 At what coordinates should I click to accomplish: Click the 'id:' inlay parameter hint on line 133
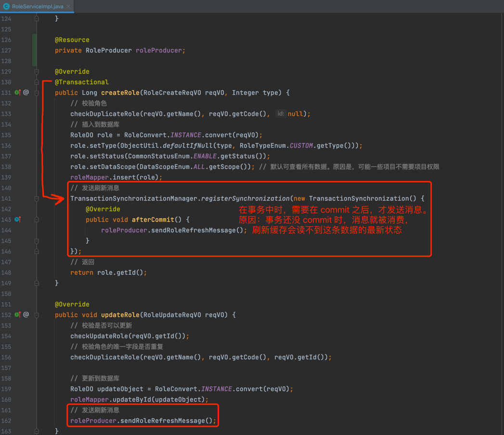click(x=281, y=114)
